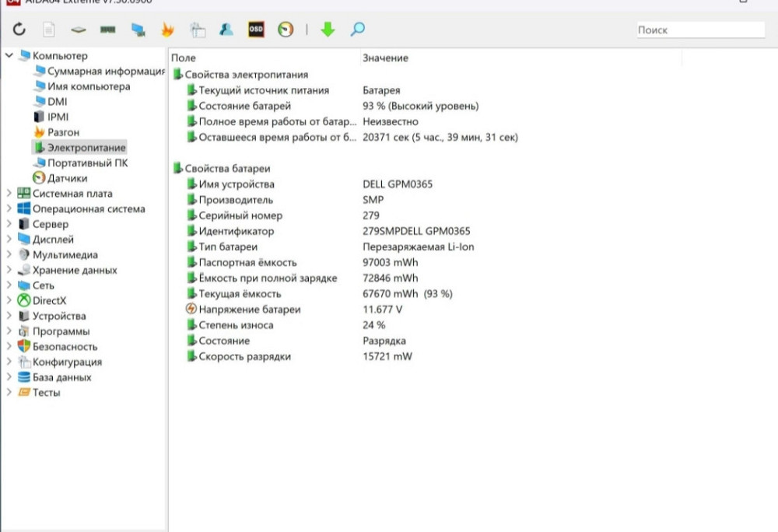778x532 pixels.
Task: Click inside the Поиск search field
Action: tap(698, 30)
